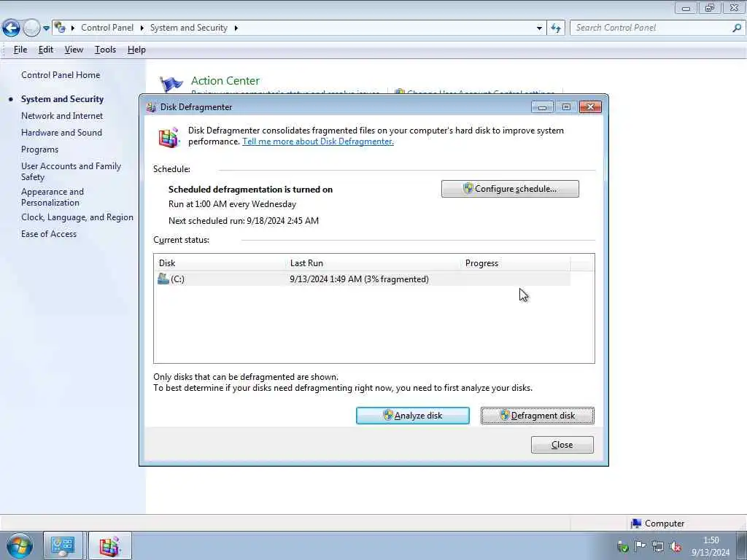This screenshot has width=747, height=560.
Task: Click the network tray icon
Action: pyautogui.click(x=658, y=547)
